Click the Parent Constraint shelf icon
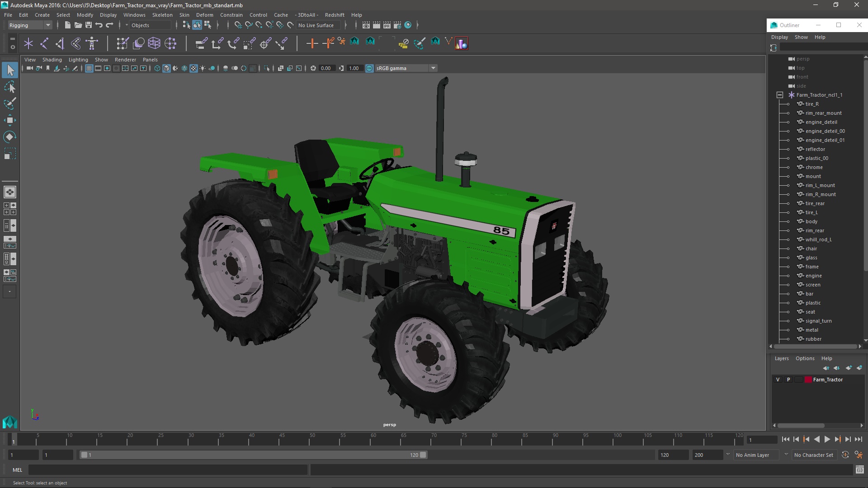Viewport: 868px width, 488px height. [201, 43]
